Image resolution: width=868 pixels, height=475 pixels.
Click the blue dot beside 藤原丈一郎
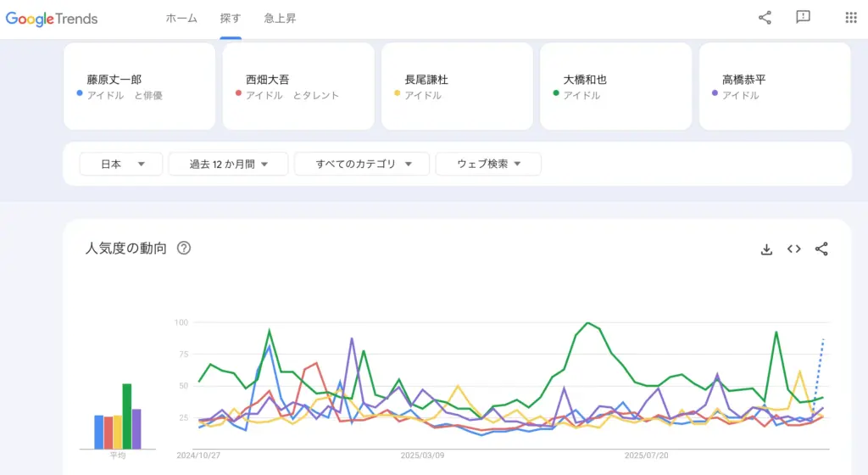(x=80, y=93)
